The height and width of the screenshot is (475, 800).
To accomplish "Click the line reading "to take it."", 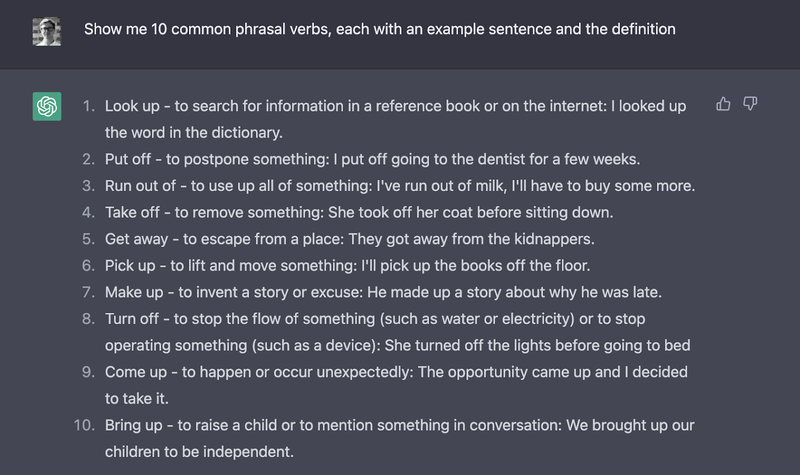I will pyautogui.click(x=139, y=398).
